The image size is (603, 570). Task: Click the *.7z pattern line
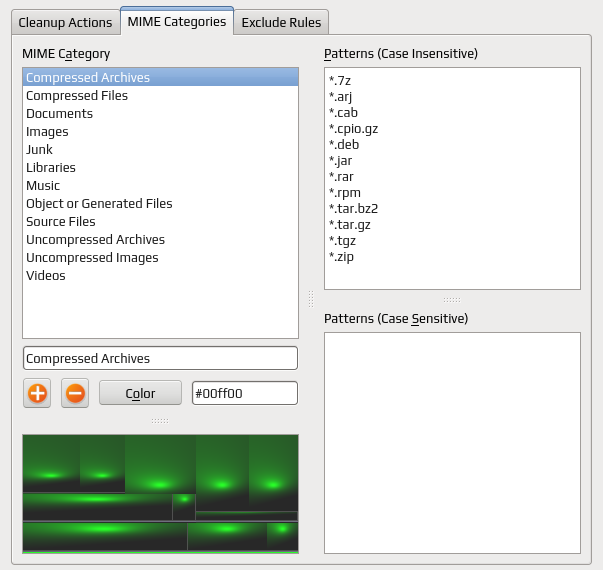click(340, 81)
